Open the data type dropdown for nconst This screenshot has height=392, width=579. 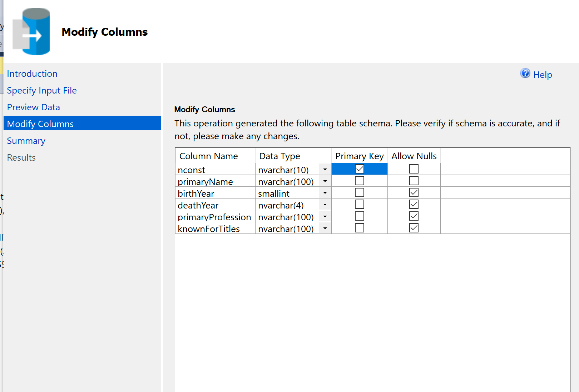point(325,169)
